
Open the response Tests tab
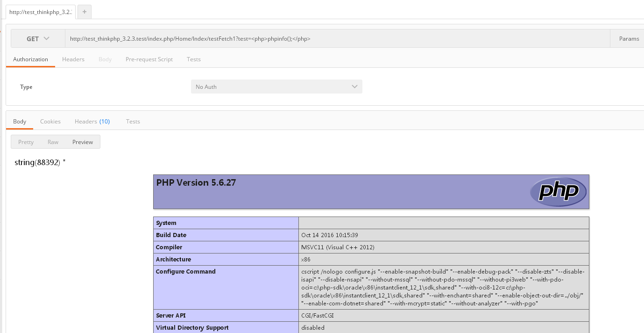[133, 122]
